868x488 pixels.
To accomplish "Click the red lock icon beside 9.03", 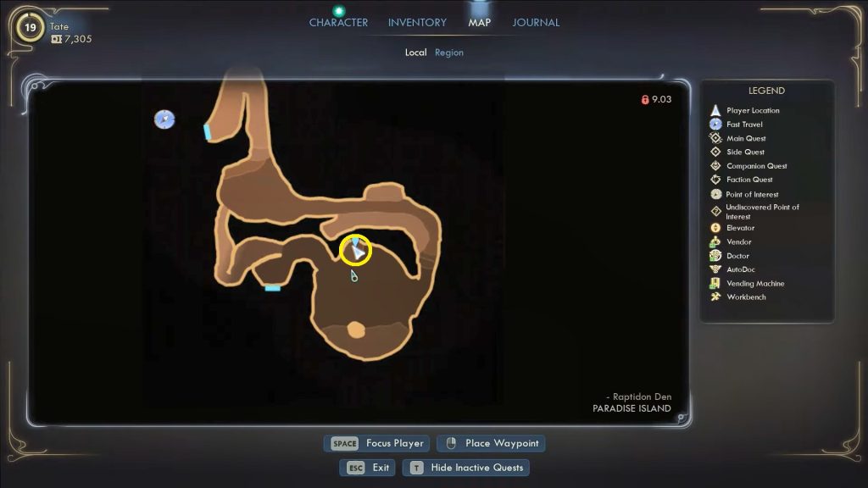I will [x=645, y=100].
